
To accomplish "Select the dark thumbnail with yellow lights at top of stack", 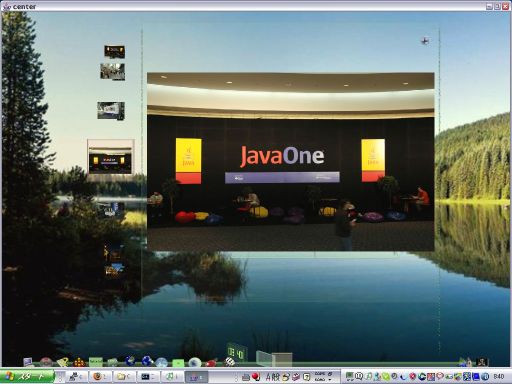I will (x=114, y=52).
